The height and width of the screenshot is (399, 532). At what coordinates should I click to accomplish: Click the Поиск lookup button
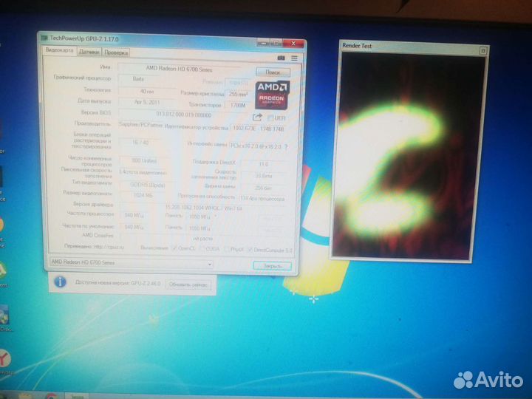click(x=273, y=72)
